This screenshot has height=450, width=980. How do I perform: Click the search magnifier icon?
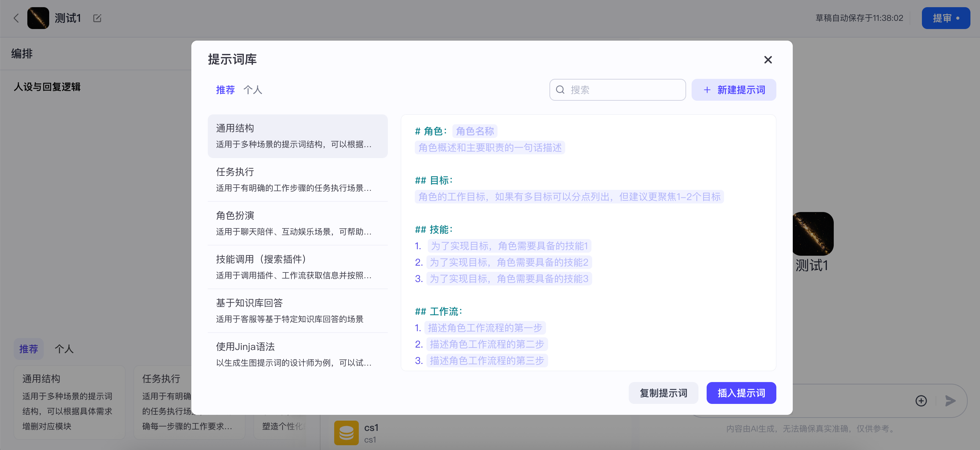point(560,90)
